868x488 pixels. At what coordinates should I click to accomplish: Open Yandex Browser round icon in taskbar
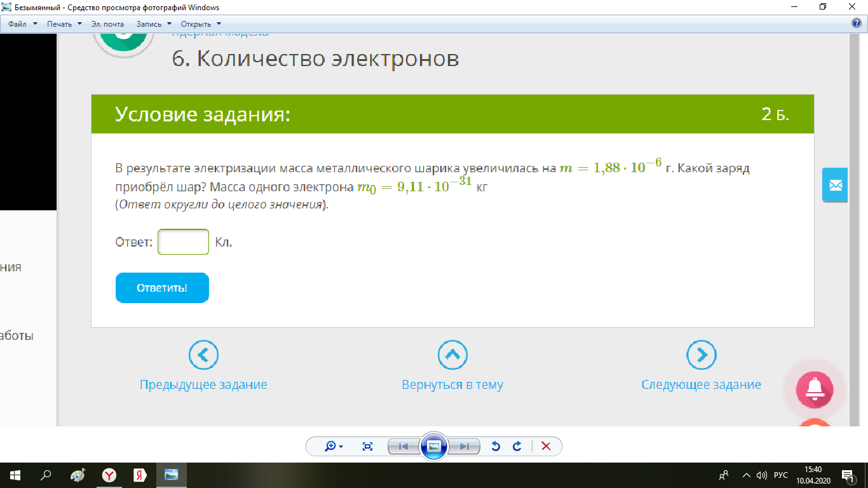click(x=109, y=475)
